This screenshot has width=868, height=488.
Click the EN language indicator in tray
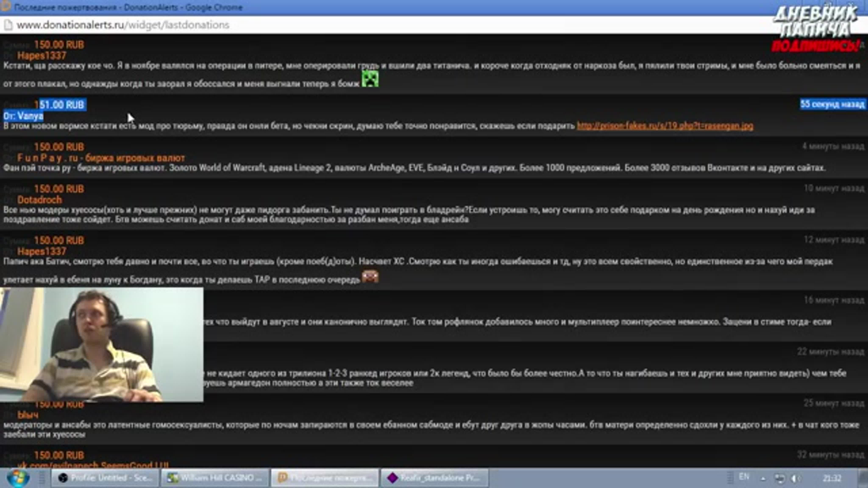click(x=744, y=477)
